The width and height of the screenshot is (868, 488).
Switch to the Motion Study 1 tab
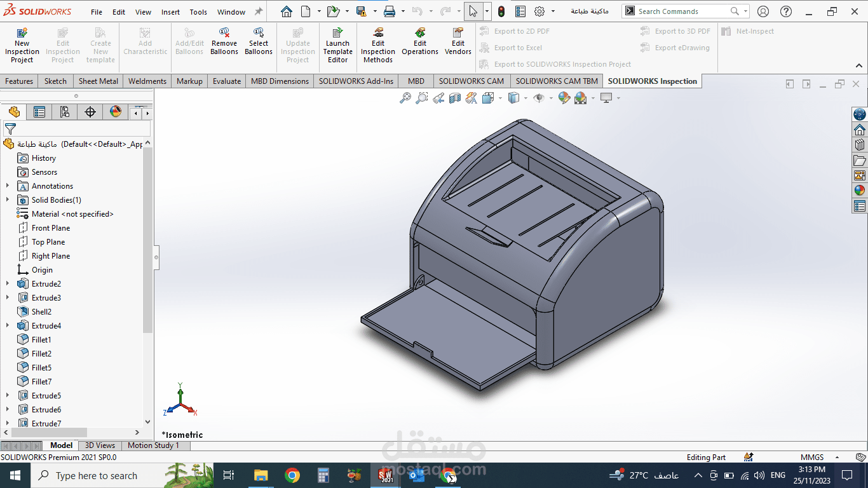click(153, 445)
